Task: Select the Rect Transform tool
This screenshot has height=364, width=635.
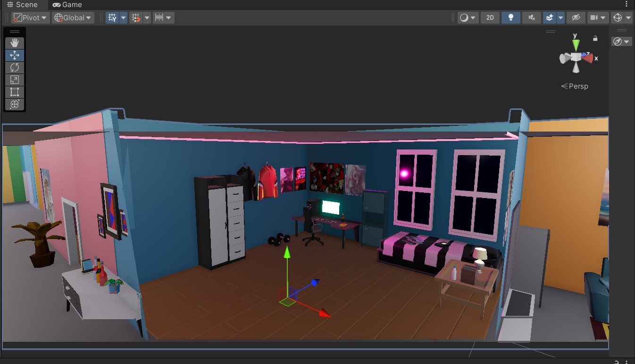Action: tap(15, 92)
